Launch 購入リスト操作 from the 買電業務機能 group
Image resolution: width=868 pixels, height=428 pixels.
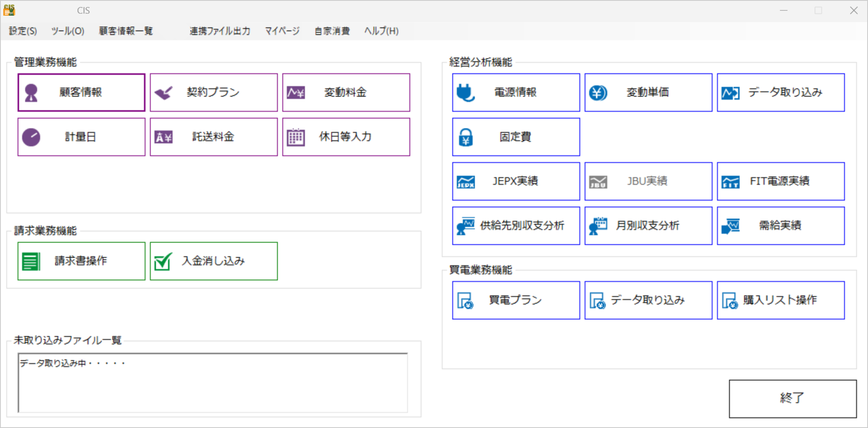pyautogui.click(x=780, y=300)
